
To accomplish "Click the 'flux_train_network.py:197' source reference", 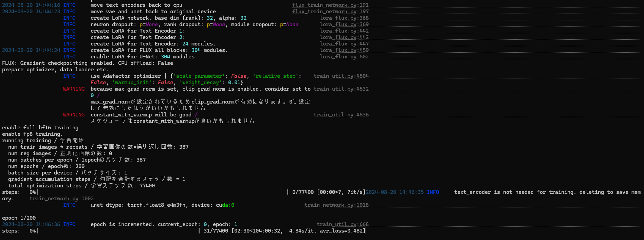I will 330,12.
